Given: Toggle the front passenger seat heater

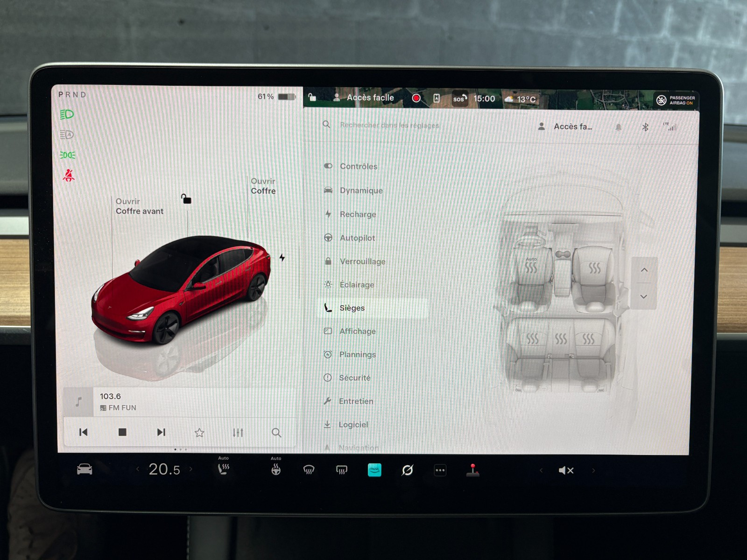Looking at the screenshot, I should point(594,268).
